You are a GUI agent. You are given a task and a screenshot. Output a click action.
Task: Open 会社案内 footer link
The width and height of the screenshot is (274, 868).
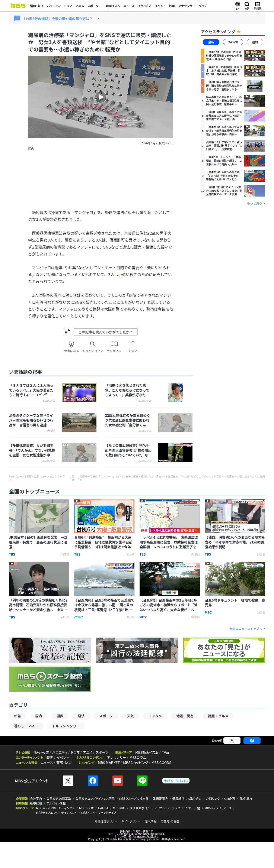click(36, 799)
